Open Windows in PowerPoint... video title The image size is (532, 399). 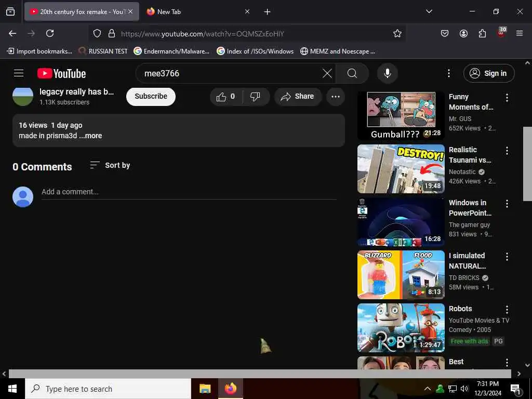[x=470, y=208]
